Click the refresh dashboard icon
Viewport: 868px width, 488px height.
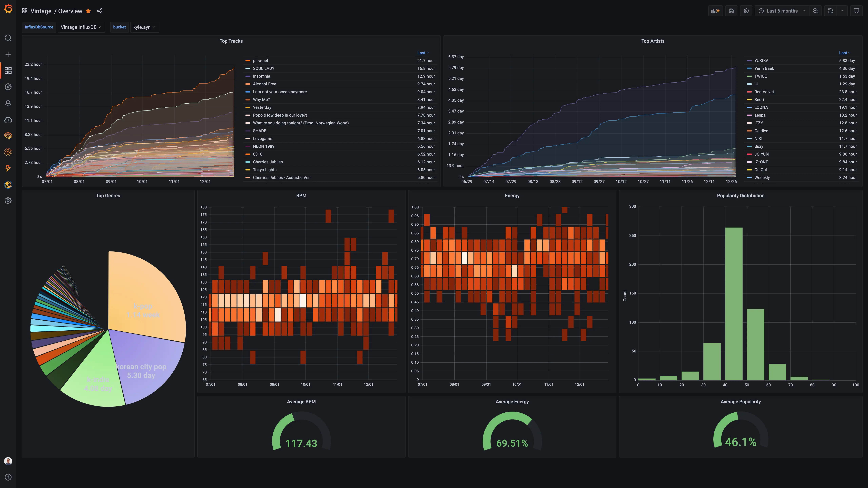(830, 11)
